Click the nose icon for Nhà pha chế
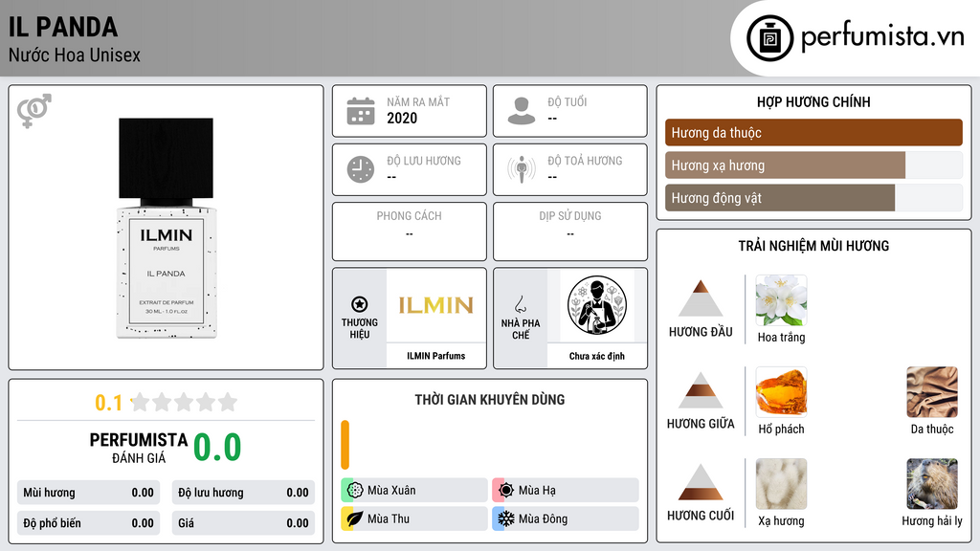 [x=520, y=304]
